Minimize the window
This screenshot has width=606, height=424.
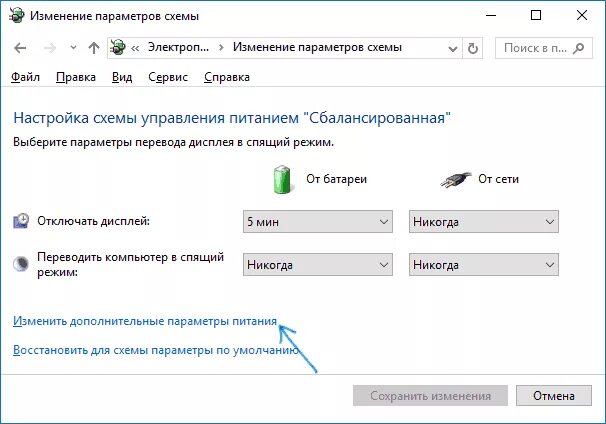coord(491,15)
